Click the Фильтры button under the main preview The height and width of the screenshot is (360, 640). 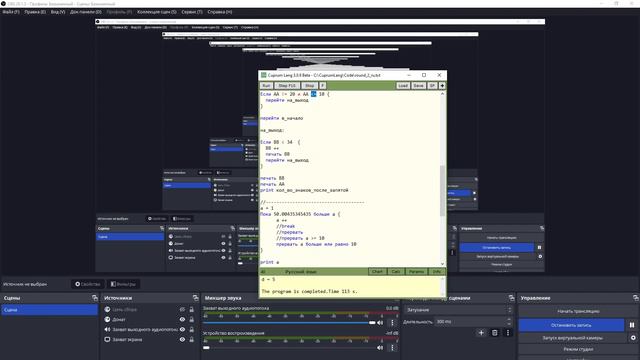click(x=123, y=284)
